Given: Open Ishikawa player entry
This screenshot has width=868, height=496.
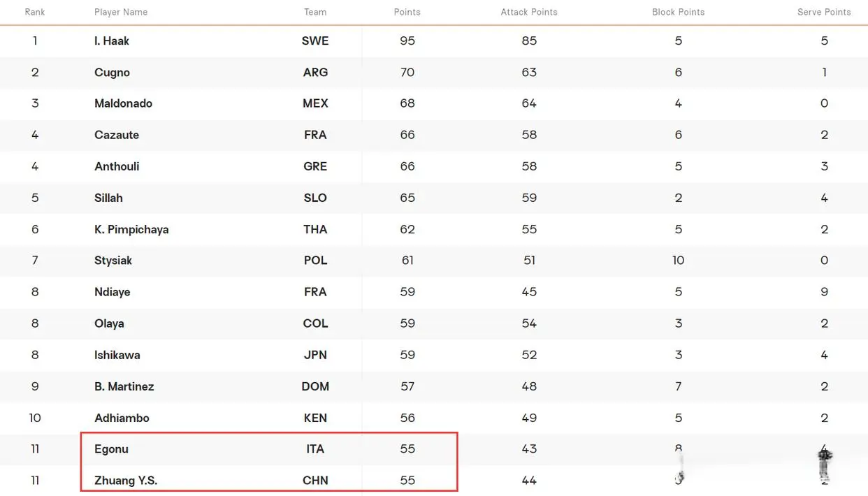Looking at the screenshot, I should coord(117,355).
